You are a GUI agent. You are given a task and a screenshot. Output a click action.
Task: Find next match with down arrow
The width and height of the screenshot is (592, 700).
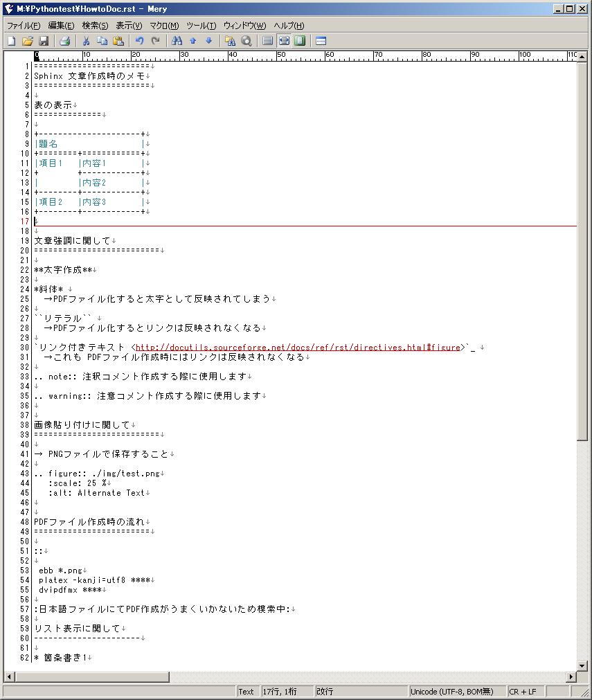[x=209, y=41]
